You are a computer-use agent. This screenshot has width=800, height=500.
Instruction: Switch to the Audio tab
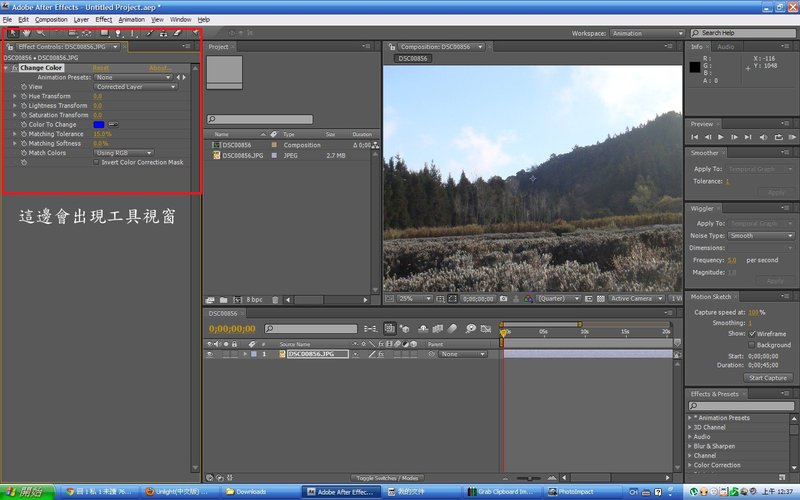point(725,46)
